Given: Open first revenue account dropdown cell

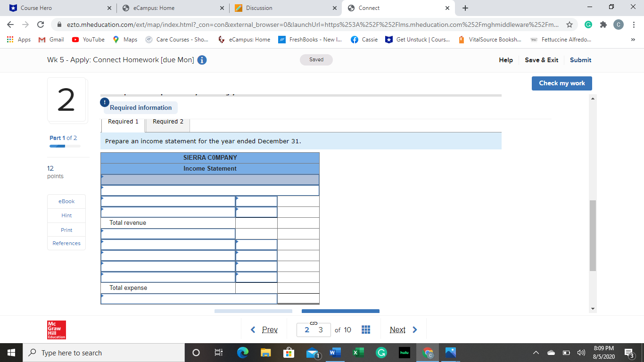Looking at the screenshot, I should pyautogui.click(x=168, y=201).
